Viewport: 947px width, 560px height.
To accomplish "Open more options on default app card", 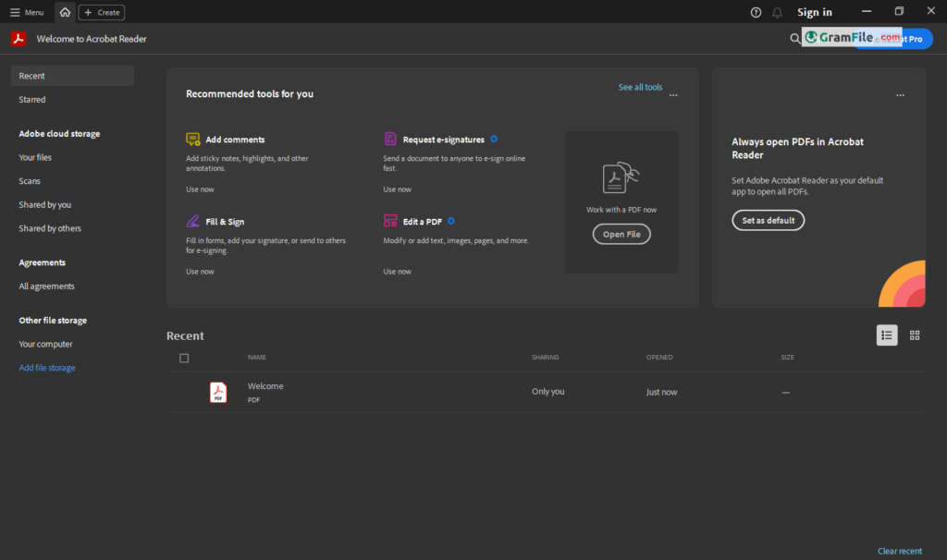I will tap(900, 95).
